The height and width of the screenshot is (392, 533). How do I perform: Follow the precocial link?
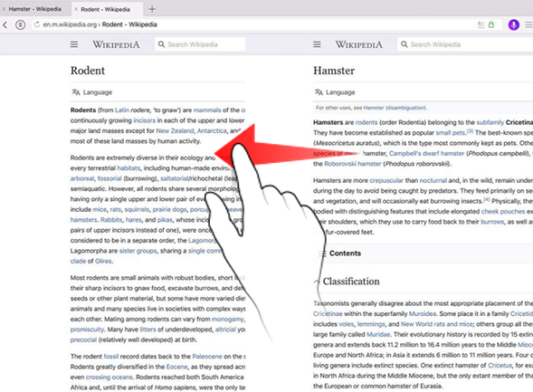click(83, 340)
